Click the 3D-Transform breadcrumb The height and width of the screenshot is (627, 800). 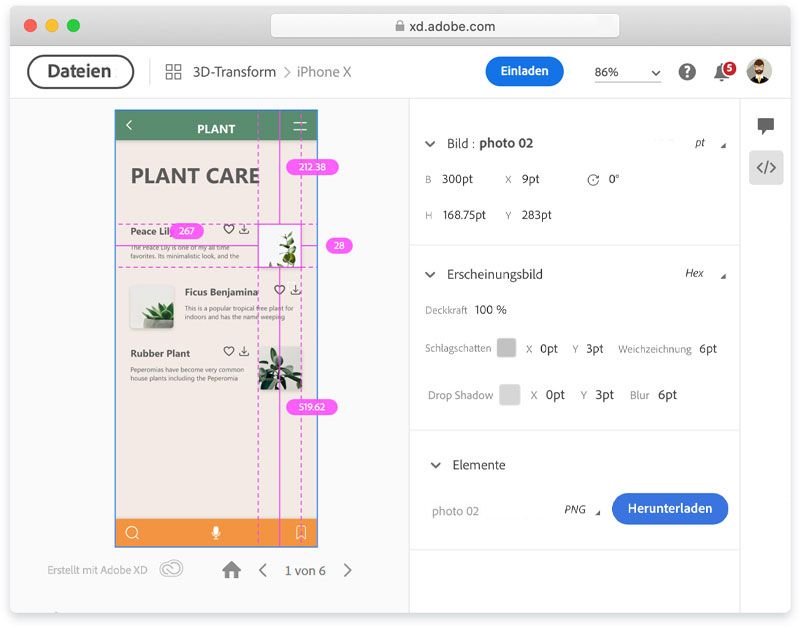[x=234, y=72]
